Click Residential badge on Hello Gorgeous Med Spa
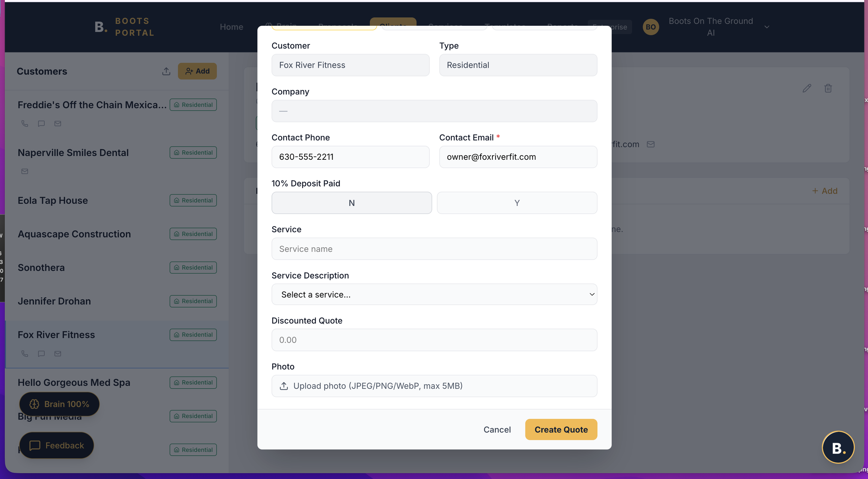The height and width of the screenshot is (479, 868). point(193,382)
